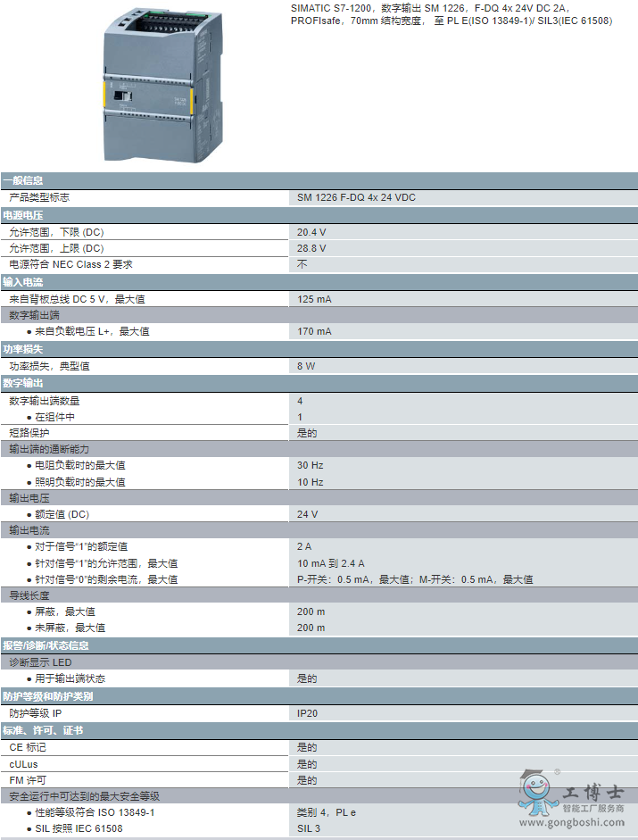Click the cULus row label
The width and height of the screenshot is (638, 840).
point(23,764)
